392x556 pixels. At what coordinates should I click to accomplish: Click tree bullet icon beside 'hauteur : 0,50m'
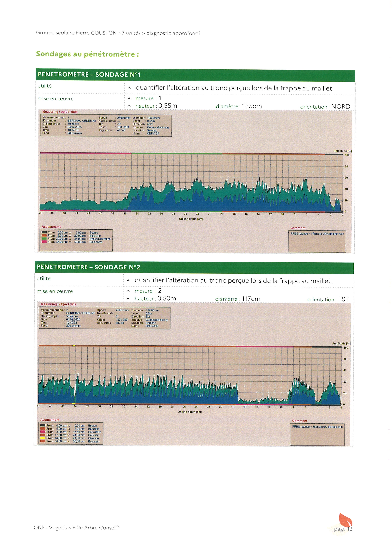tap(128, 298)
